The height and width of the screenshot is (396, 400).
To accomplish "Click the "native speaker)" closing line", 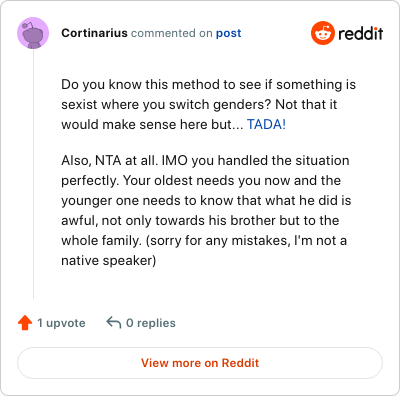I will (109, 261).
